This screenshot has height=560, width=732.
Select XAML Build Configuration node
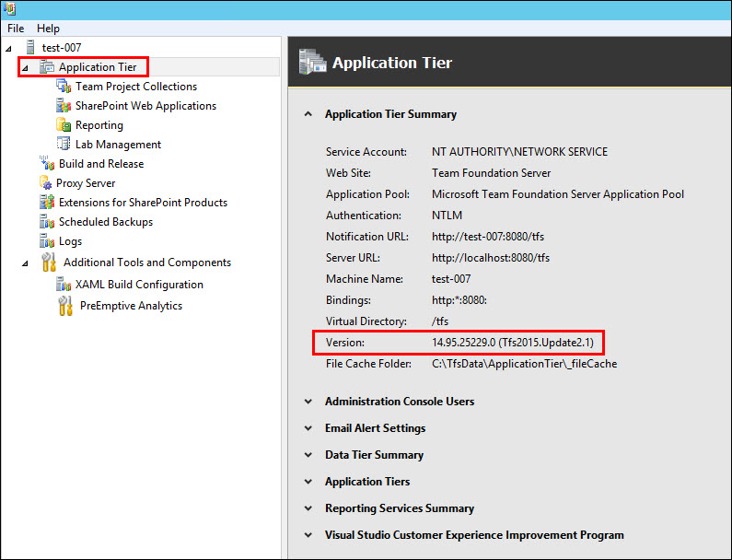(139, 284)
